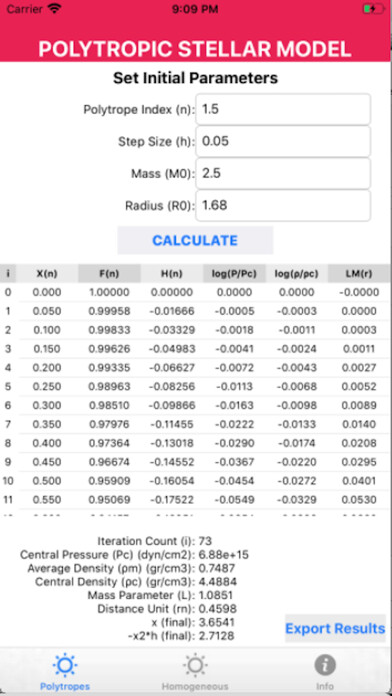Screen dimensions: 392x696
Task: Click Distance Unit value 0.4598
Action: pyautogui.click(x=218, y=609)
